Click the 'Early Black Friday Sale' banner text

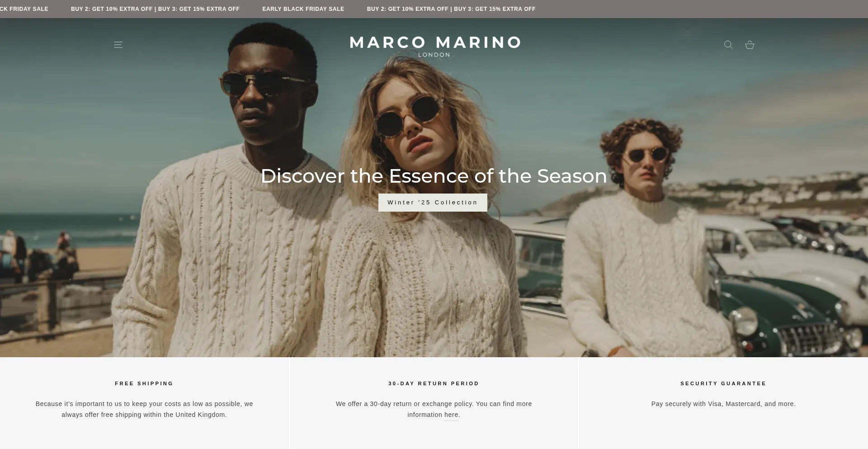303,9
